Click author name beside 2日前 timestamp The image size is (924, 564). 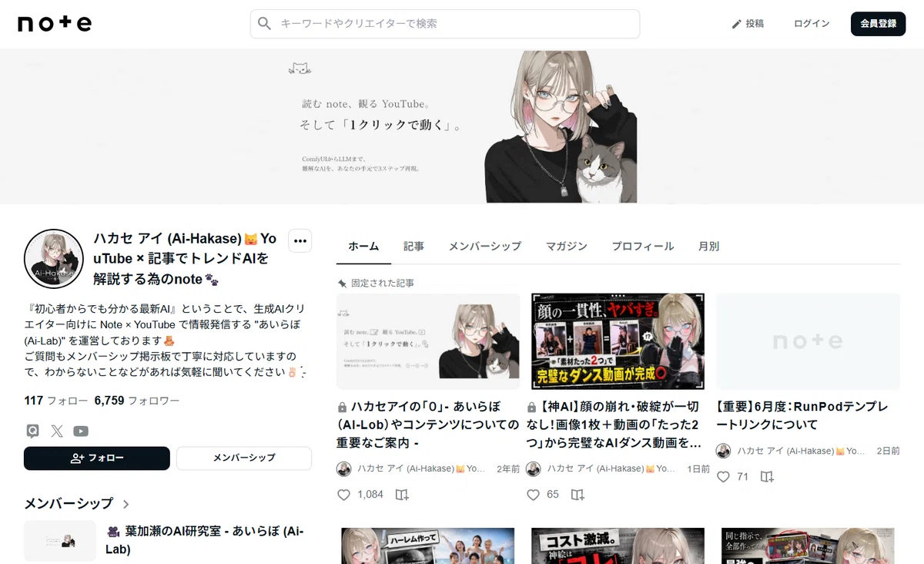[802, 451]
